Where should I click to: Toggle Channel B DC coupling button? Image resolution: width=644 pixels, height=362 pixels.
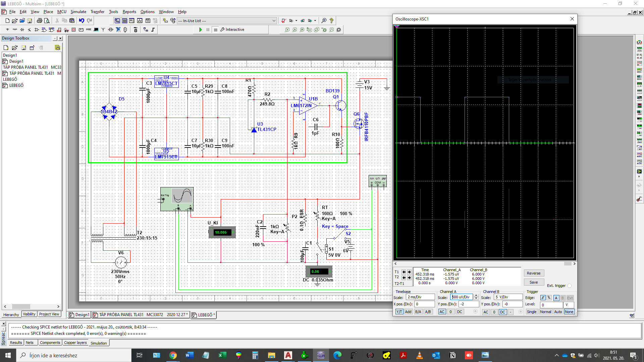coord(502,312)
